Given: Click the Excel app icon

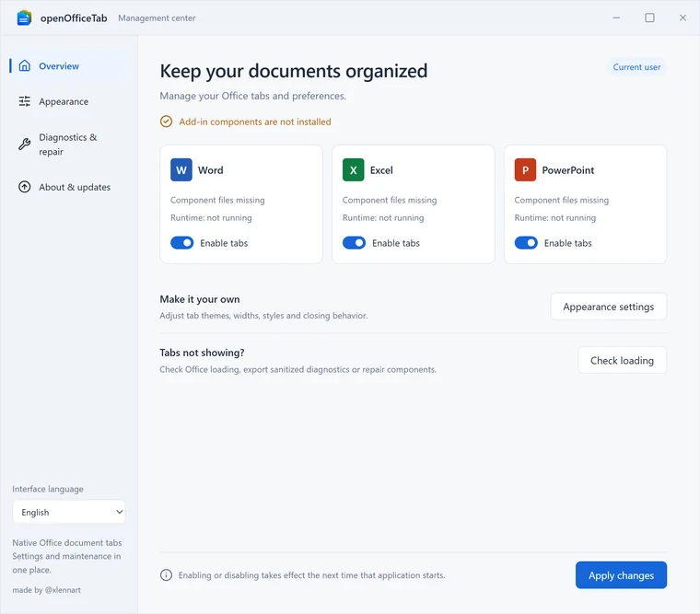Looking at the screenshot, I should 353,170.
